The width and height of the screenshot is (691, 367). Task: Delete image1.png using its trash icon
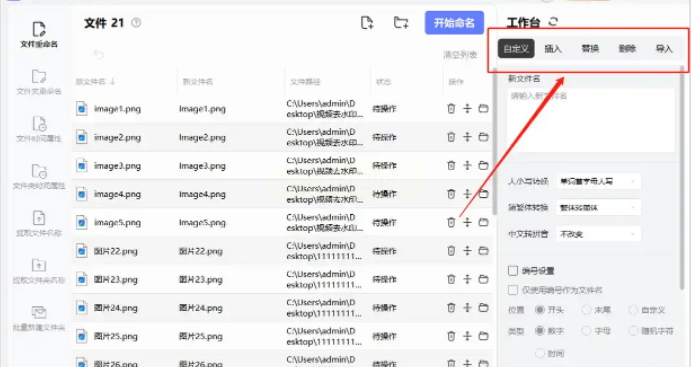tap(451, 108)
